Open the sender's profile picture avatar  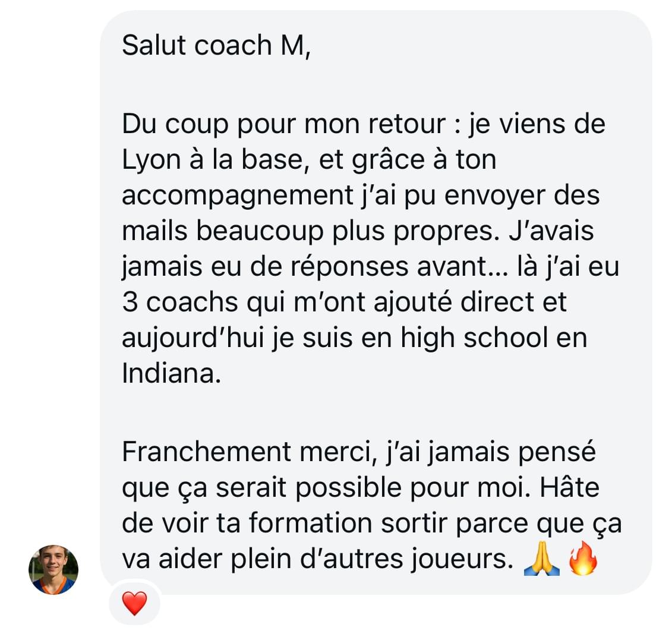click(53, 570)
